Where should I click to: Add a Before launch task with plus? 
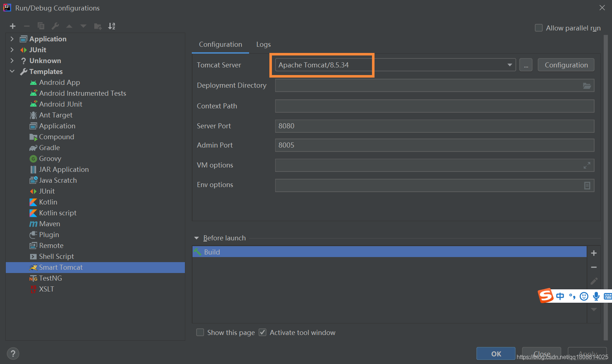coord(594,253)
